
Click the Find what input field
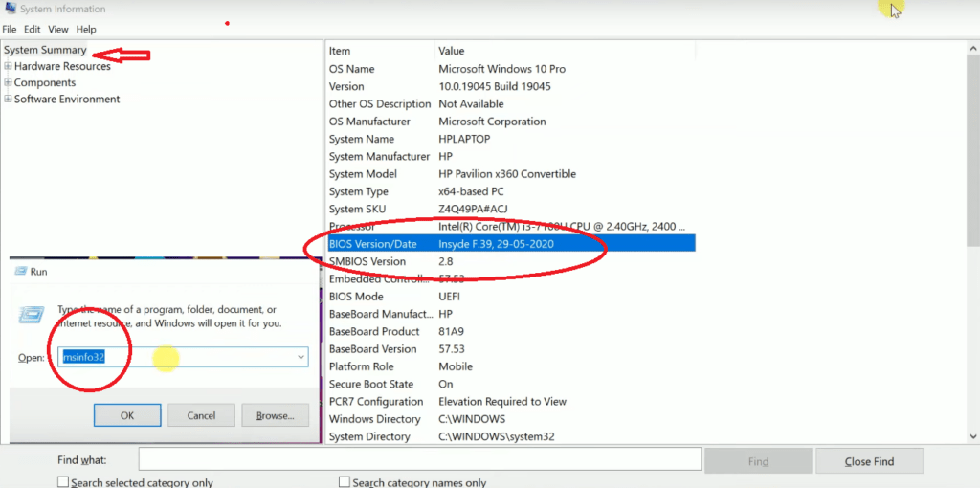coord(420,458)
